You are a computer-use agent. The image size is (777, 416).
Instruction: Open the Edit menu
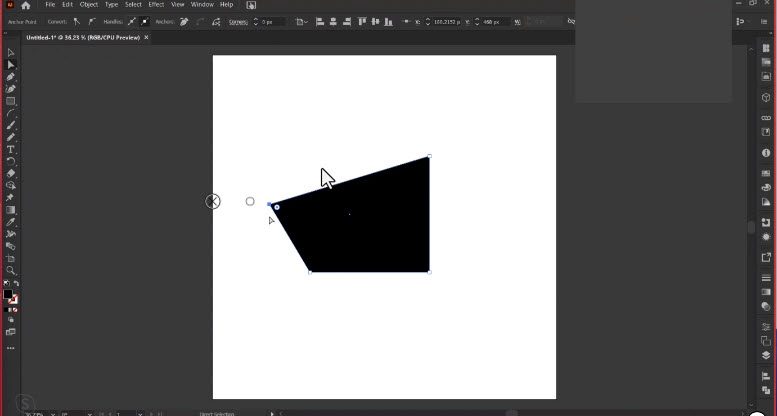pos(67,4)
